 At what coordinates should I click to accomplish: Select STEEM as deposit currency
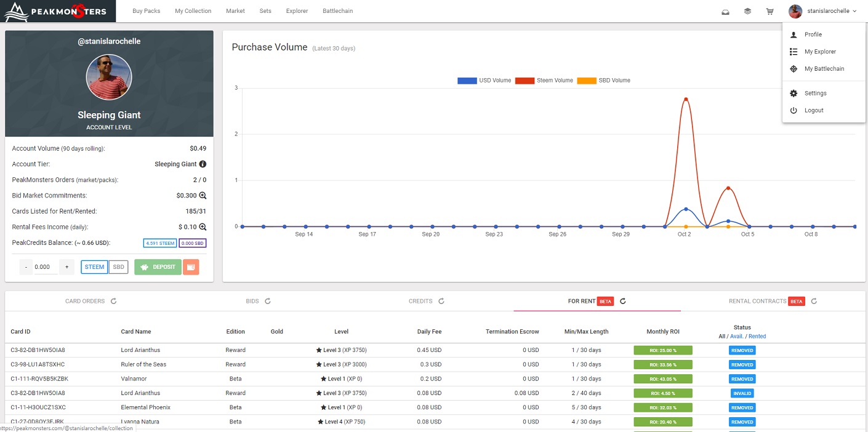tap(94, 267)
